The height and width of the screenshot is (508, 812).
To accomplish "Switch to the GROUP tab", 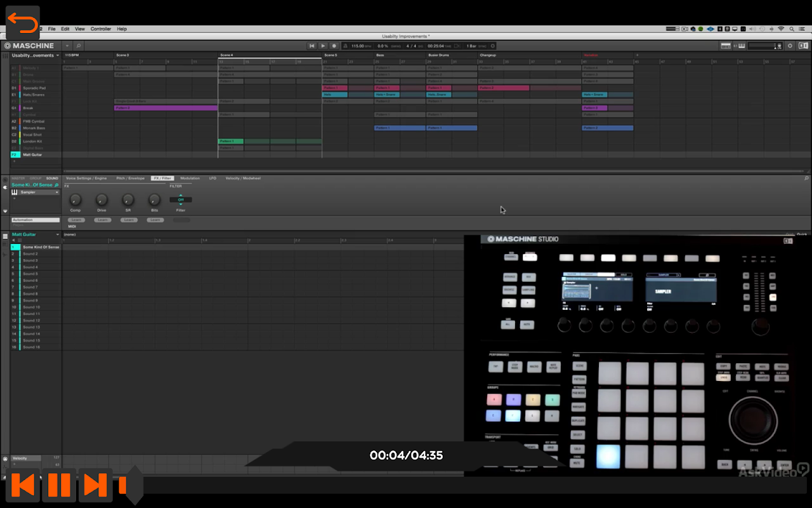I will click(x=36, y=178).
